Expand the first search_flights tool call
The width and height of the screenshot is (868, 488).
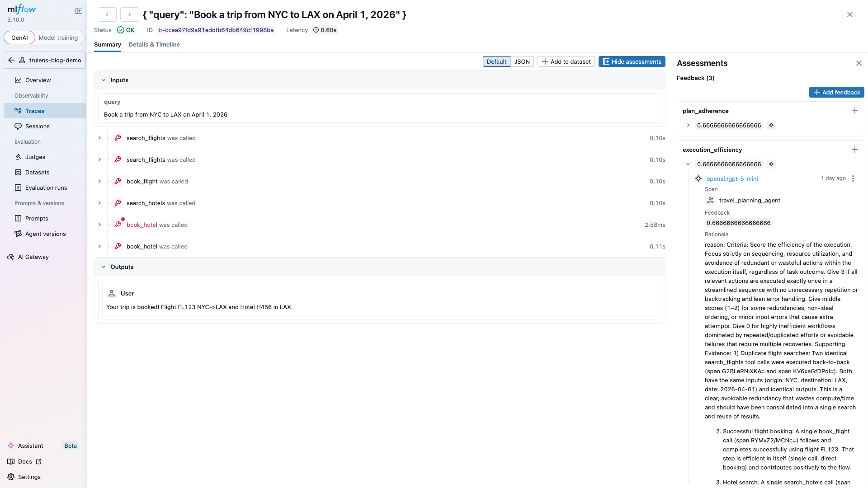pyautogui.click(x=99, y=138)
